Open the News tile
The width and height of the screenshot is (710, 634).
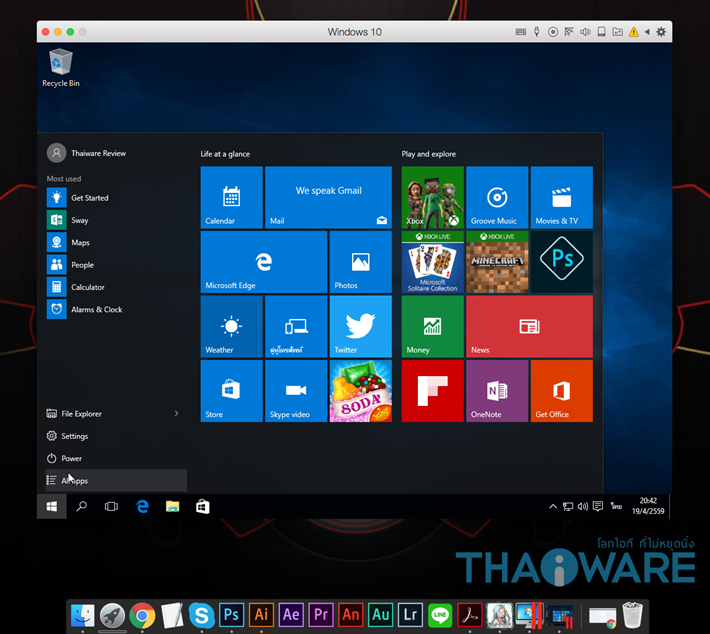coord(529,327)
